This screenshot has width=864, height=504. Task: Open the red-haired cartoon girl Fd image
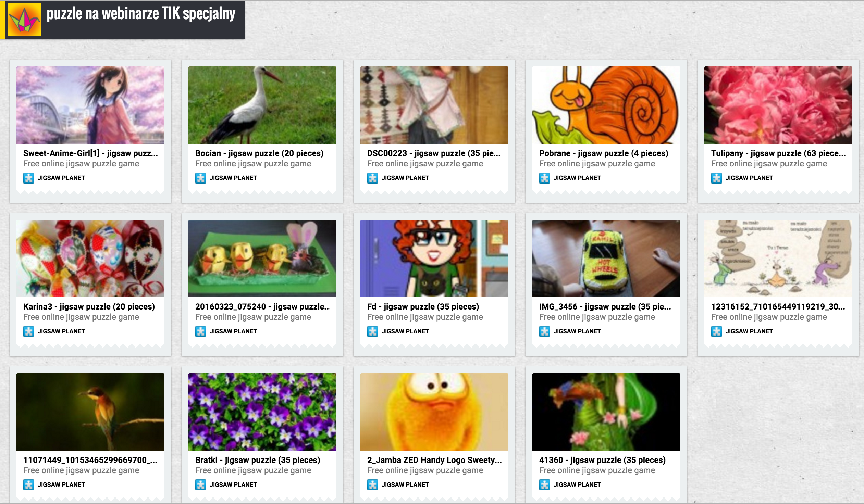[x=434, y=259]
